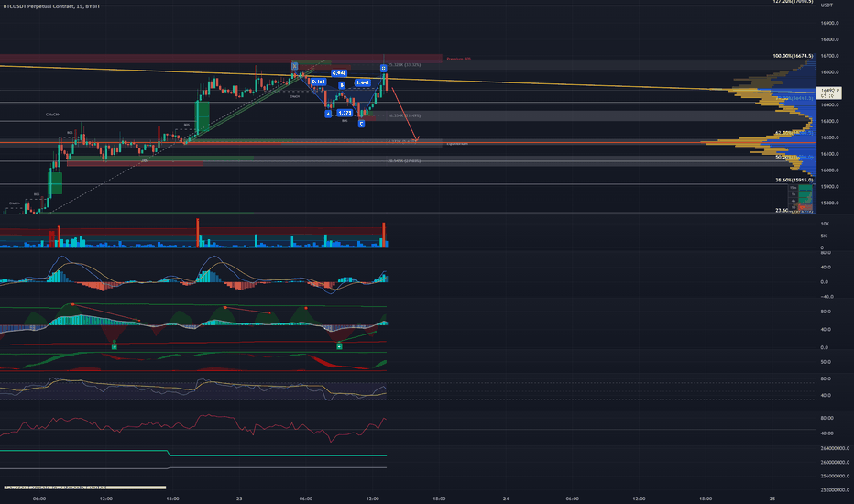The width and height of the screenshot is (854, 504).
Task: Click the harmonic pattern D point label
Action: 383,68
